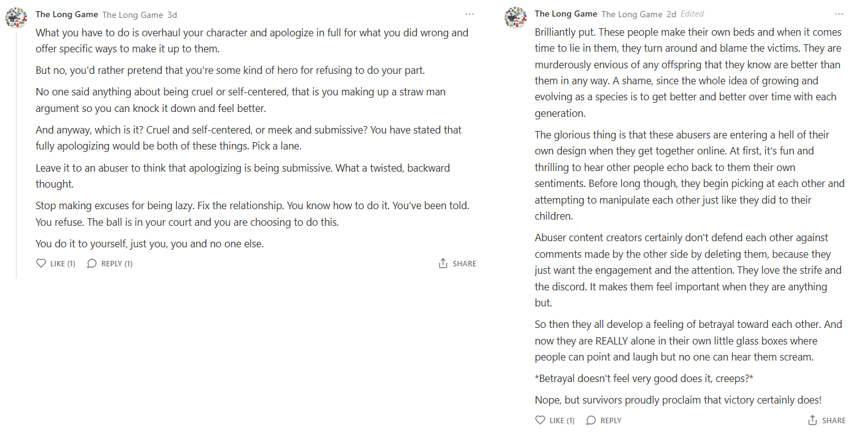868x438 pixels.
Task: Toggle "LIKE (1)" text on the 3d comment
Action: click(63, 264)
